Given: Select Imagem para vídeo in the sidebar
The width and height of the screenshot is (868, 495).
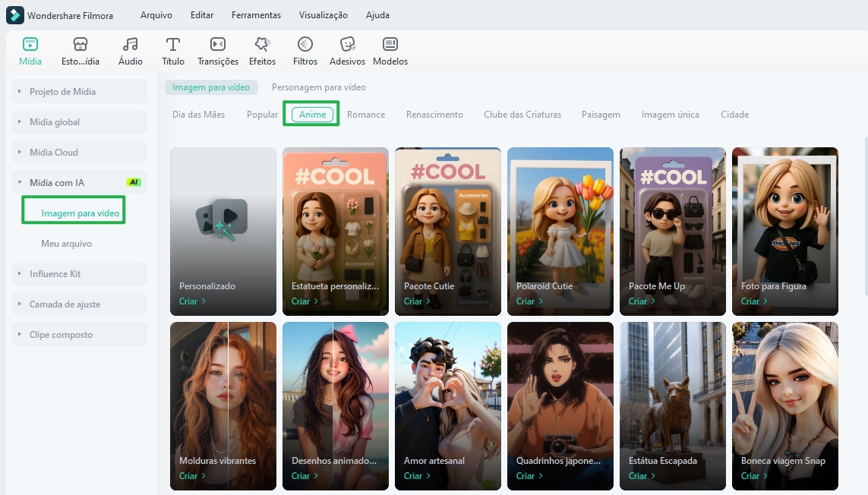Looking at the screenshot, I should tap(80, 213).
